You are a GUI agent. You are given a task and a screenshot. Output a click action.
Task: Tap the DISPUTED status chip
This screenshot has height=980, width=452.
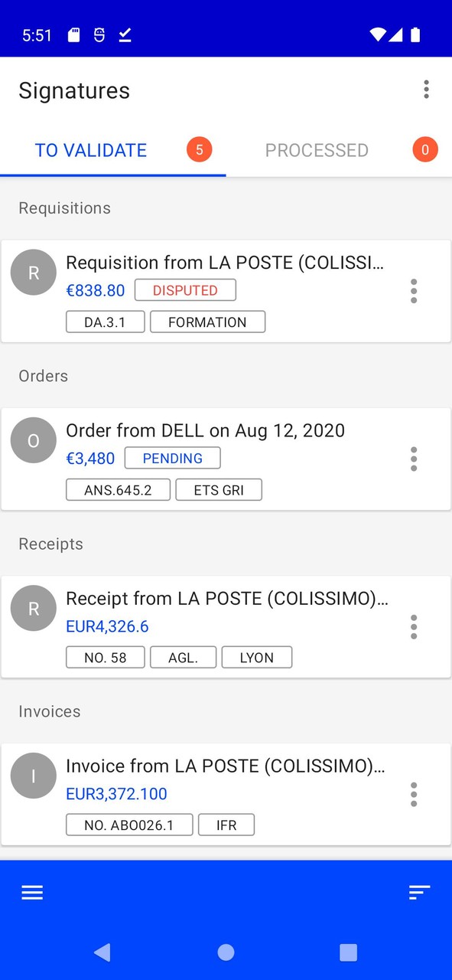pos(185,290)
